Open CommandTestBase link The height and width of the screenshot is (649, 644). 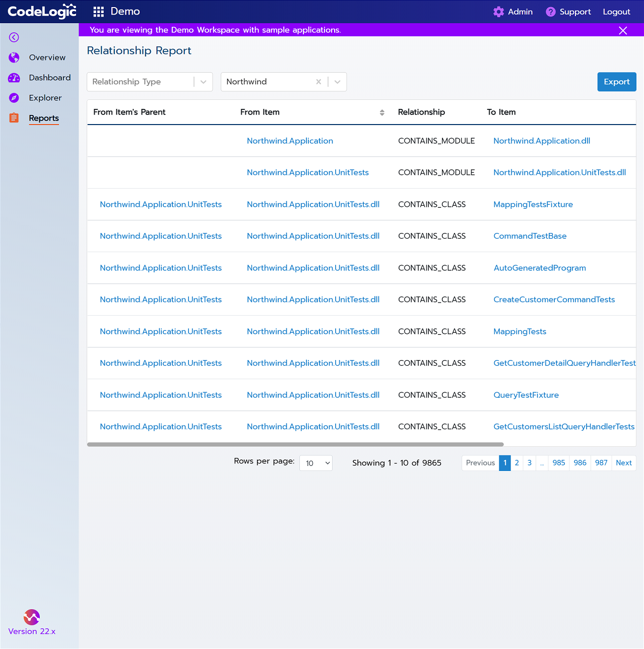coord(530,236)
